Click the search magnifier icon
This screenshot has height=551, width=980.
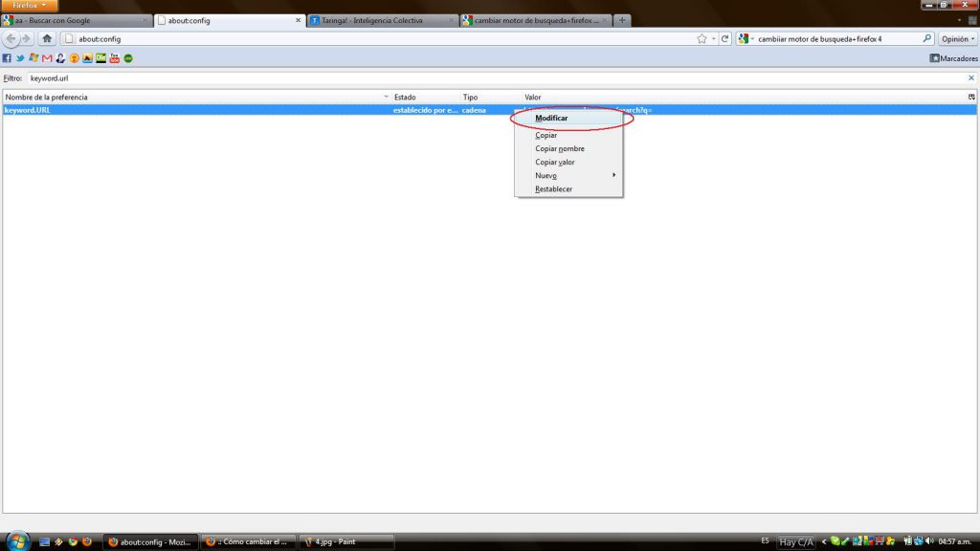coord(926,39)
